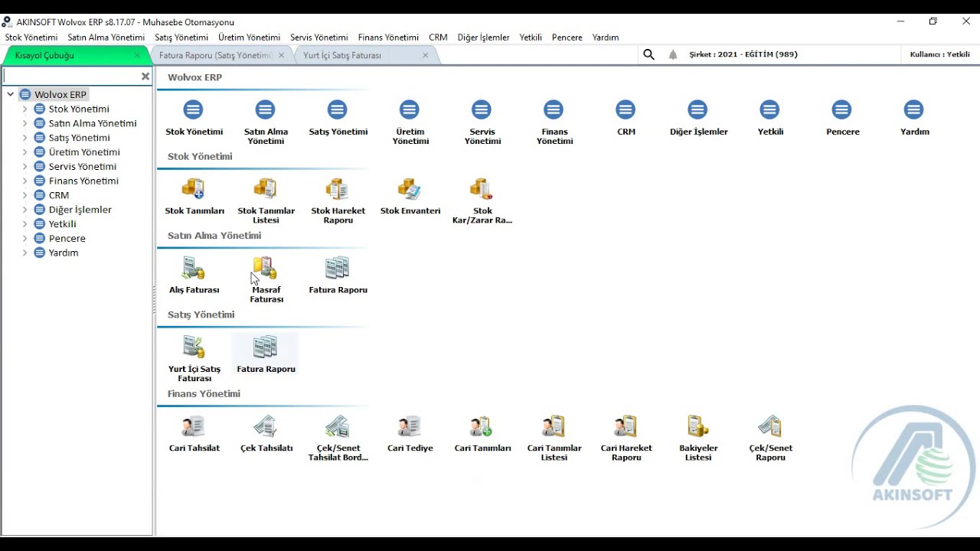
Task: Open the Çek/Senet Raporu icon
Action: pos(769,426)
